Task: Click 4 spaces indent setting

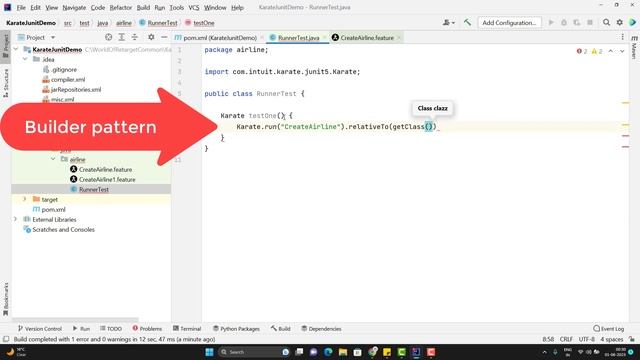Action: 611,339
